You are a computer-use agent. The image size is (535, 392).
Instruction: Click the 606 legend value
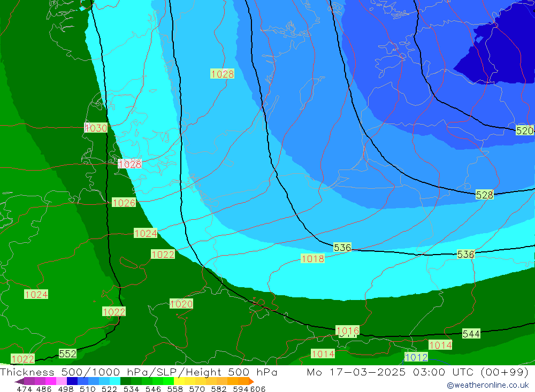[x=258, y=389]
